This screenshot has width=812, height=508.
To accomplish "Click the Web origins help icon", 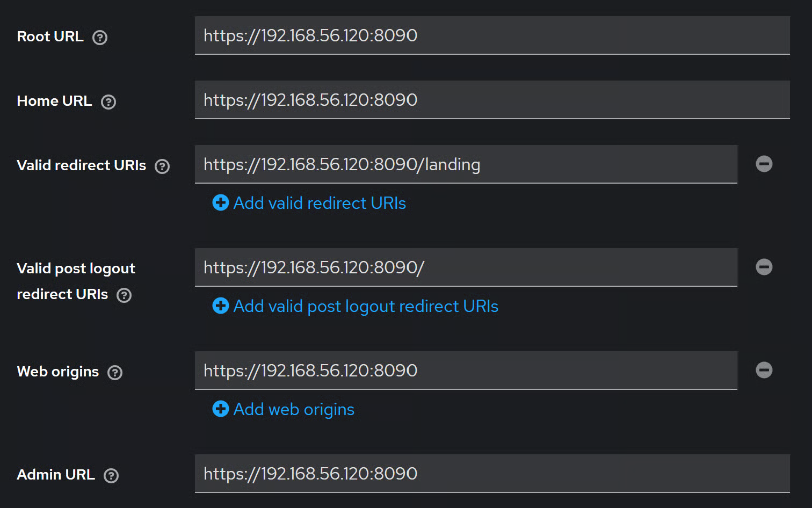I will click(115, 373).
